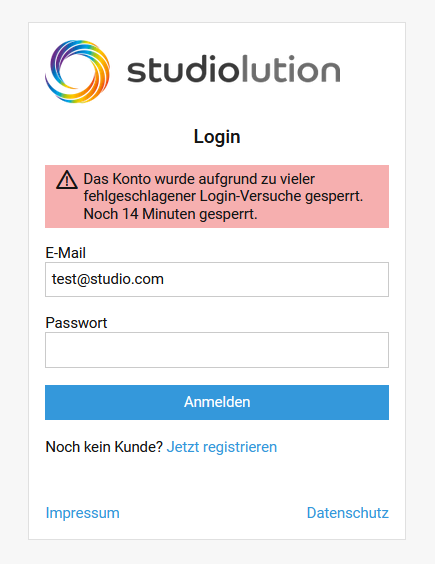Click the blue Anmelden button
This screenshot has height=564, width=435.
217,402
